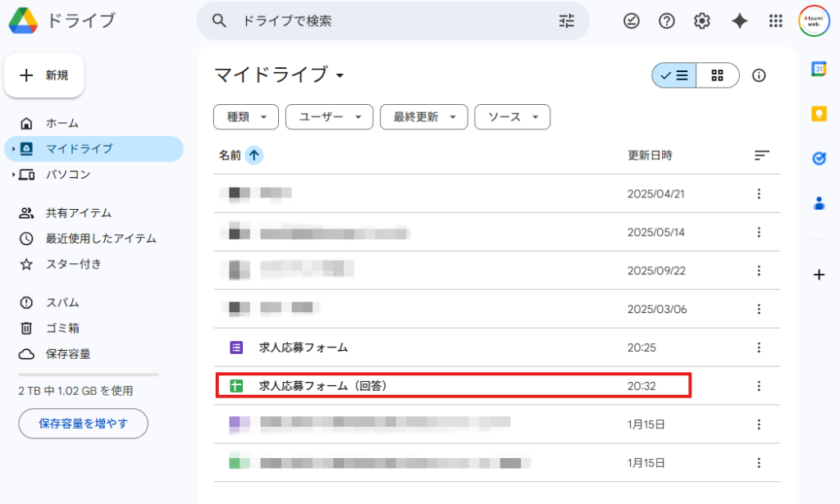
Task: Open the three-dot menu for 求人応募フォーム（回答）
Action: (x=759, y=385)
